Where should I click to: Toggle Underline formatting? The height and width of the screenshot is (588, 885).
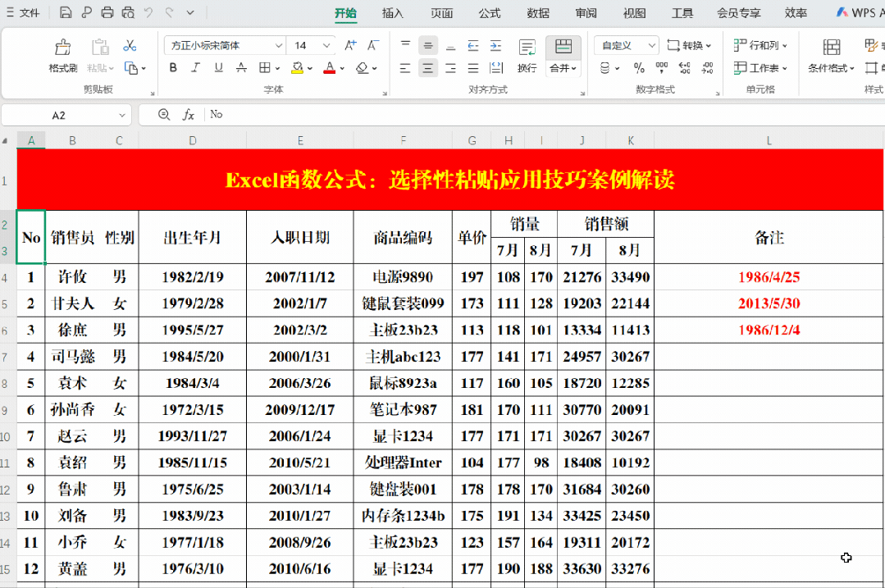click(218, 68)
